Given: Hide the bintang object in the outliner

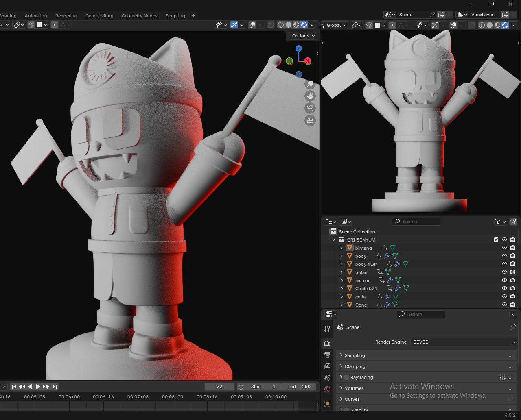Looking at the screenshot, I should (504, 248).
